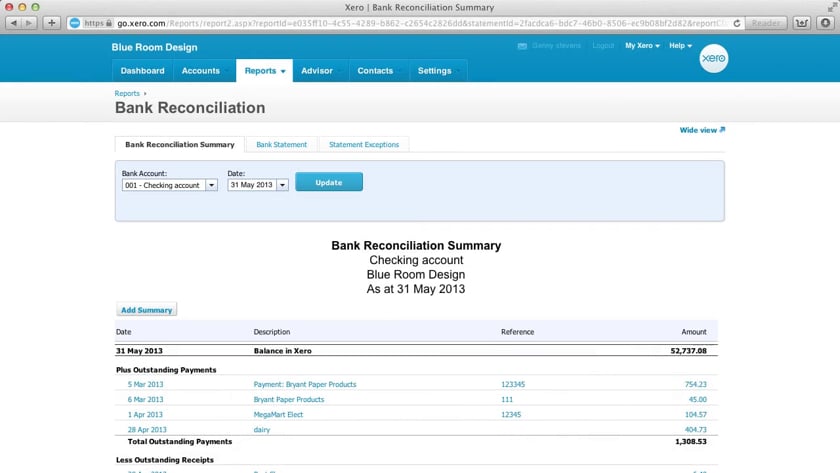Select the Bank Reconciliation Summary tab
This screenshot has width=840, height=473.
pyautogui.click(x=179, y=145)
